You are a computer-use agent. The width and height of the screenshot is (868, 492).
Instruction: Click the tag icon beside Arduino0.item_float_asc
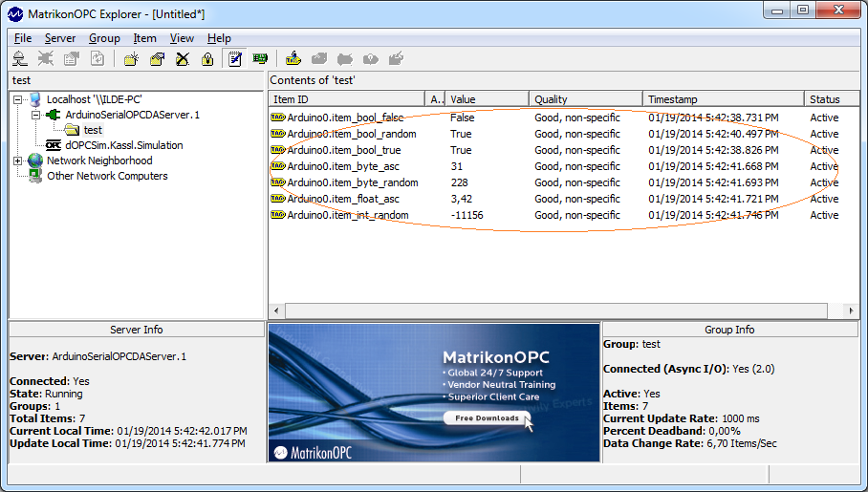(x=278, y=198)
